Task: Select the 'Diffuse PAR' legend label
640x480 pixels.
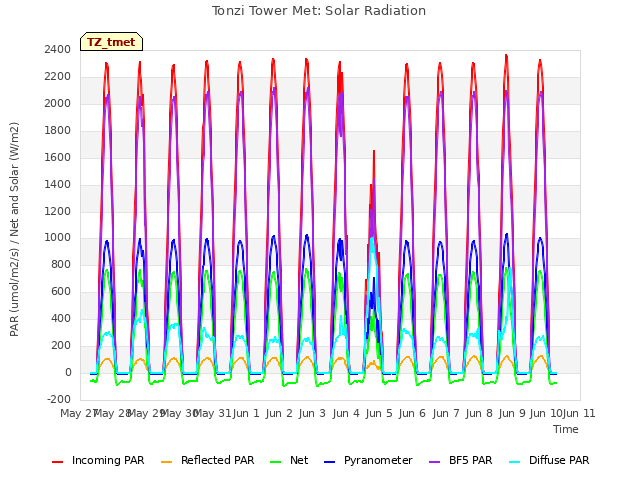Action: (x=559, y=460)
